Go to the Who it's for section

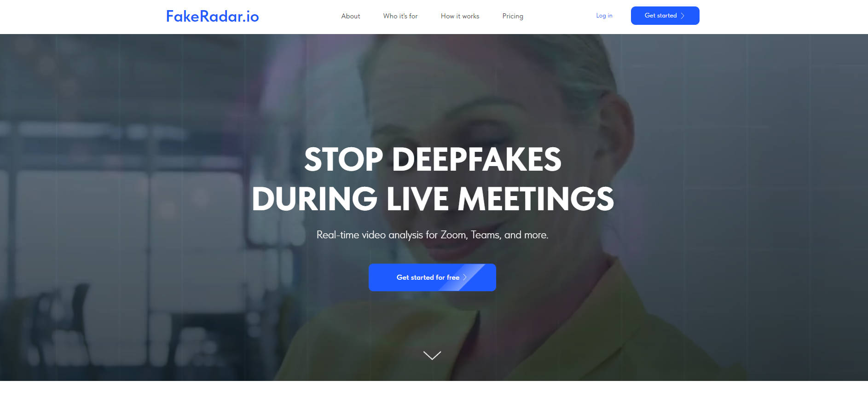click(x=400, y=16)
